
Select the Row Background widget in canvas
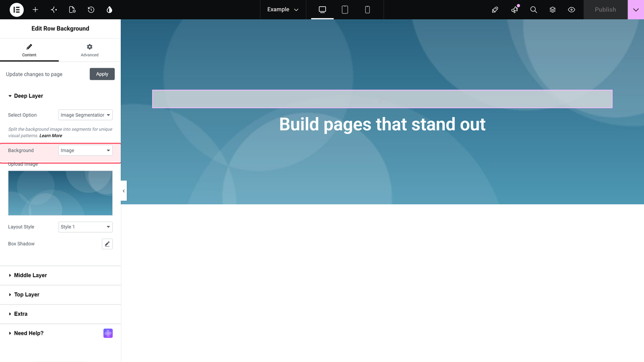point(382,99)
